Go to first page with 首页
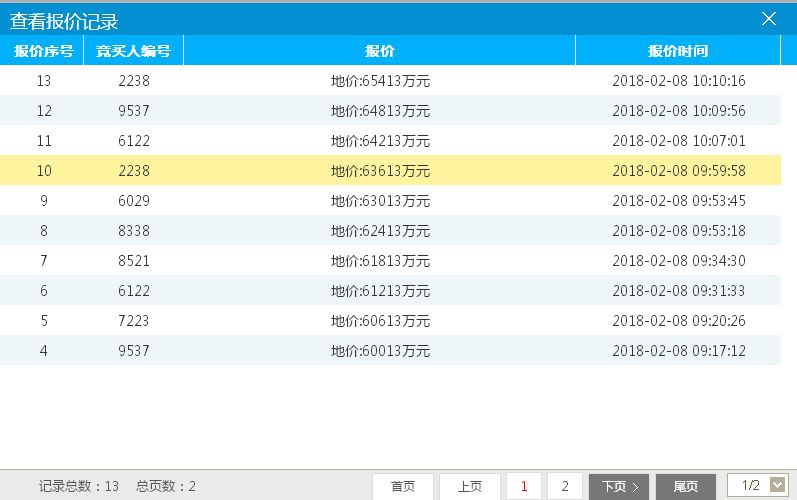 coord(403,487)
